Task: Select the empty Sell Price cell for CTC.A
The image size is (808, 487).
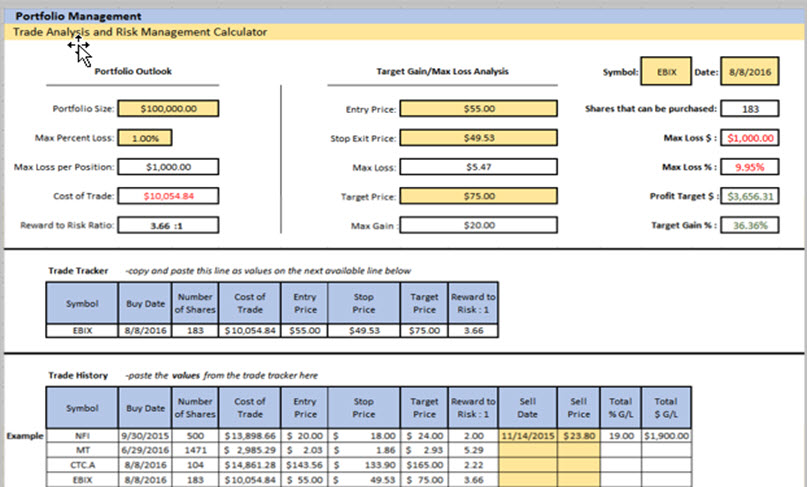Action: tap(579, 465)
